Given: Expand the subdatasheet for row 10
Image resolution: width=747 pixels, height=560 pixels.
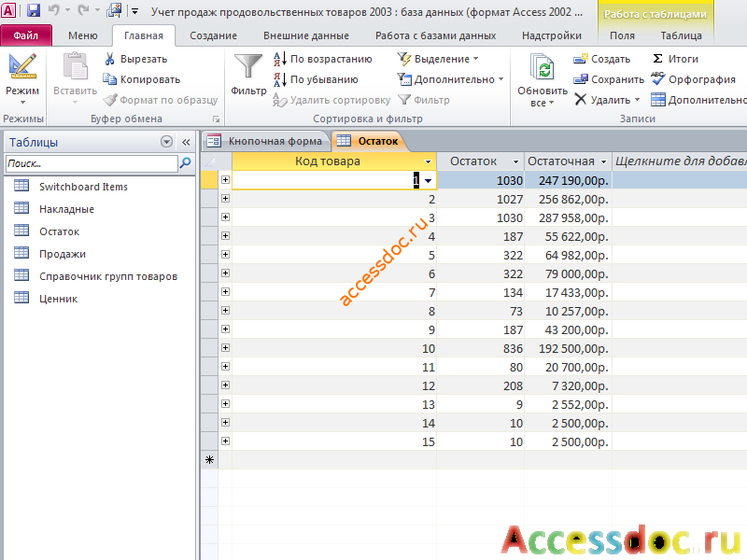Looking at the screenshot, I should (x=225, y=348).
